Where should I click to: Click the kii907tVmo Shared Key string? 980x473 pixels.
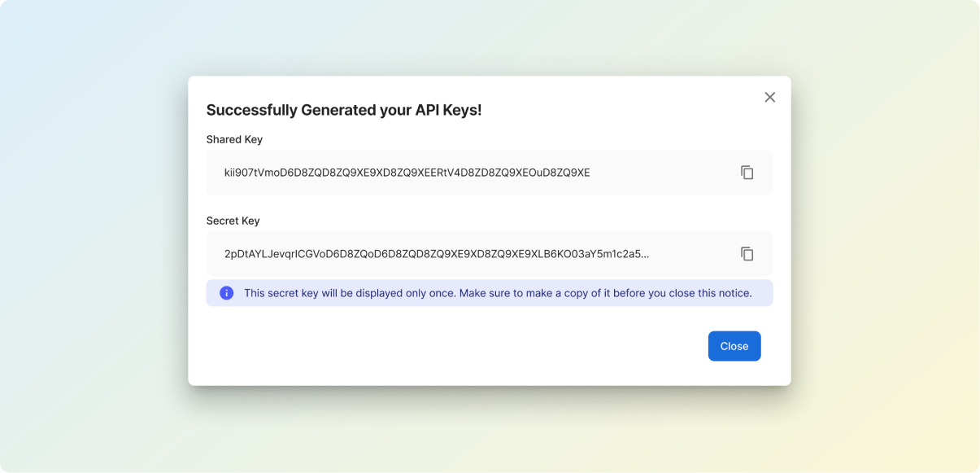pos(407,172)
